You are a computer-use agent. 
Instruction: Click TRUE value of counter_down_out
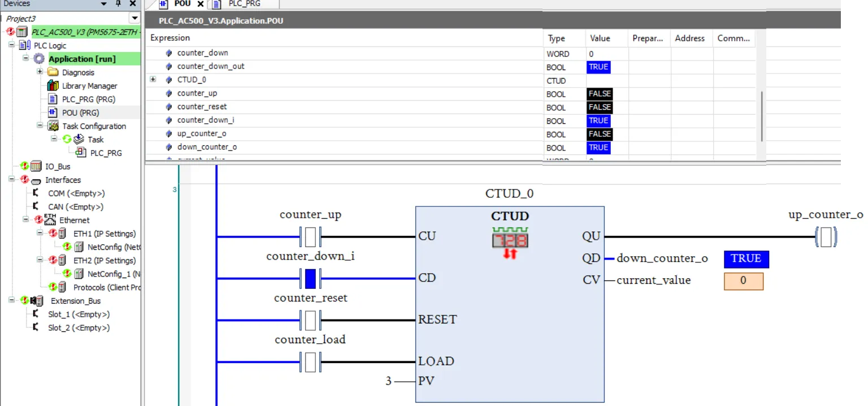(x=598, y=67)
